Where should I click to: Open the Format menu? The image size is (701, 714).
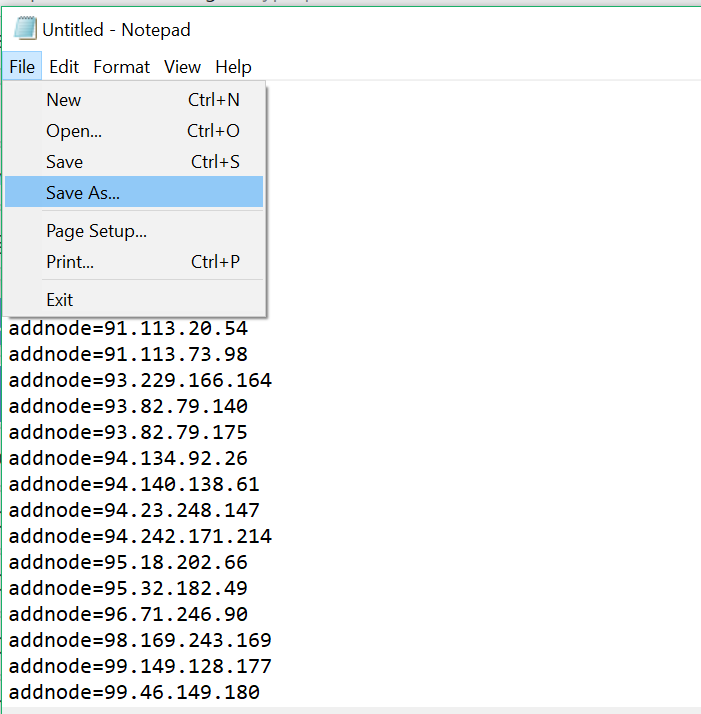(x=121, y=66)
